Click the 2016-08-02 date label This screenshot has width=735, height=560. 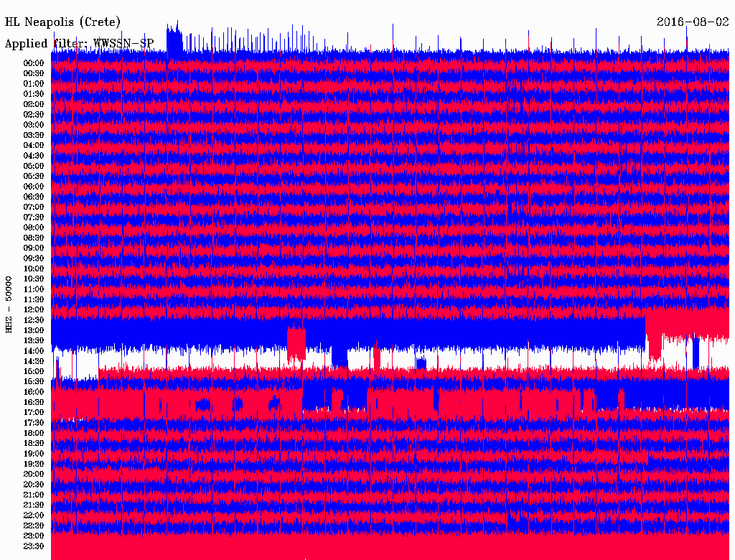(692, 22)
